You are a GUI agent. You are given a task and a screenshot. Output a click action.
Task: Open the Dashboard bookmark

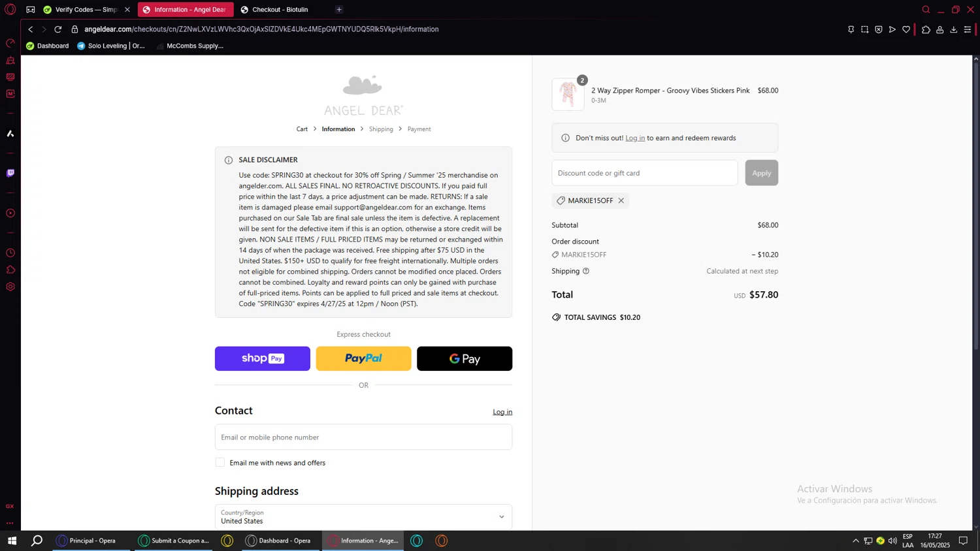click(47, 46)
